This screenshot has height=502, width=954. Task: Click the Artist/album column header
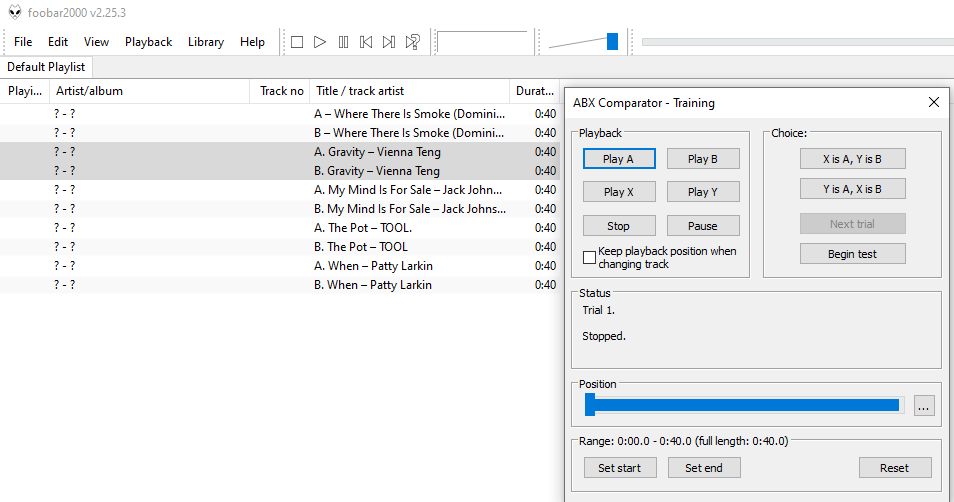pos(150,91)
